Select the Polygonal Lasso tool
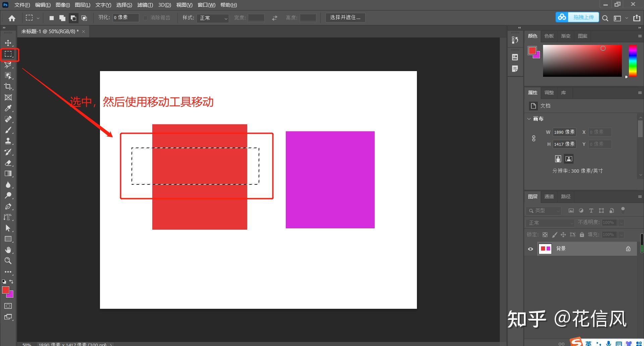Screen dimensions: 644x346 [8, 65]
